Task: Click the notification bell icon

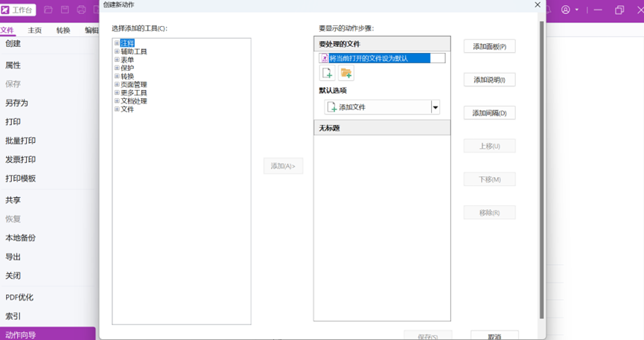Action: [x=549, y=10]
